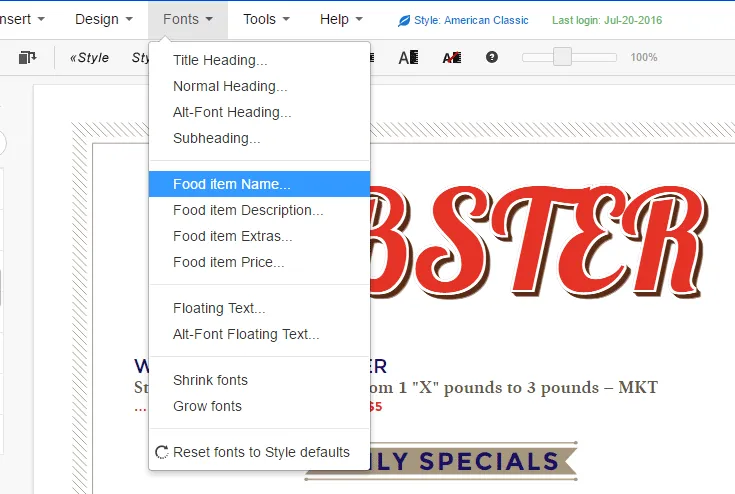This screenshot has height=494, width=735.
Task: Open the Design menu
Action: (104, 20)
